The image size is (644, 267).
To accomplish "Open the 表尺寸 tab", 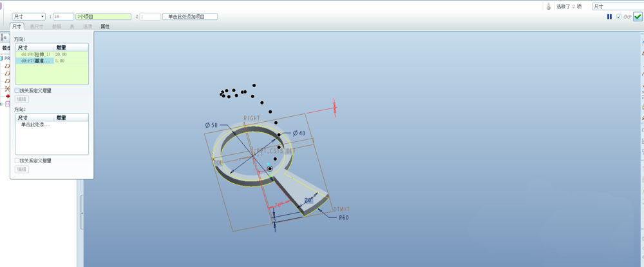I will (x=37, y=26).
